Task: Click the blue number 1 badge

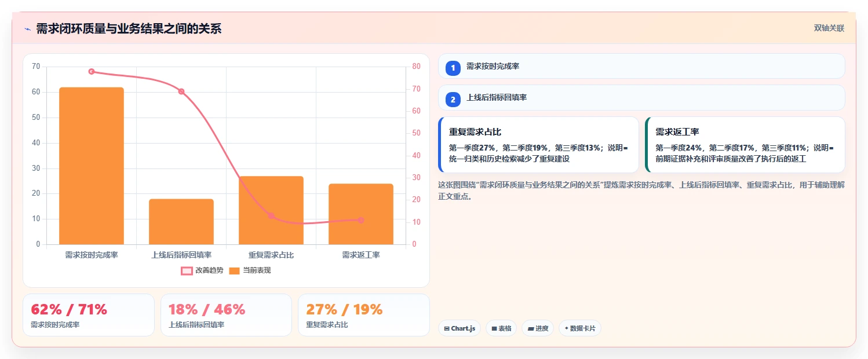Action: click(453, 68)
